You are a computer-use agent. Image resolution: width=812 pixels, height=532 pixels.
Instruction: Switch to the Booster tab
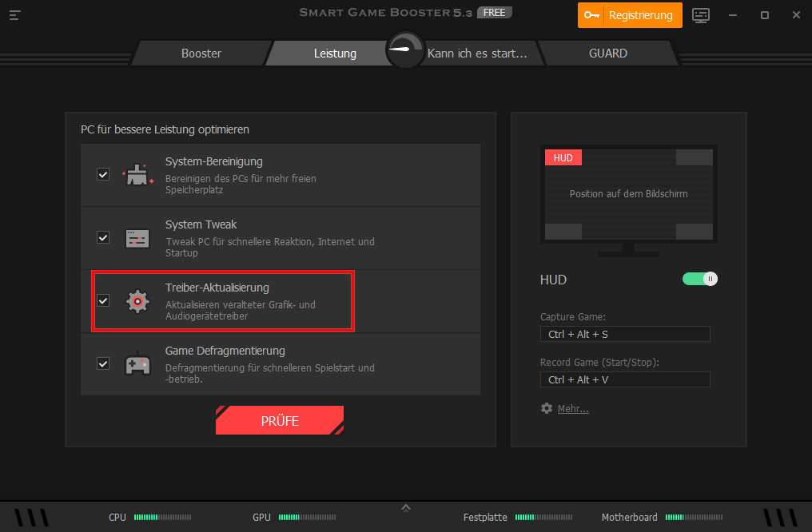pyautogui.click(x=201, y=54)
